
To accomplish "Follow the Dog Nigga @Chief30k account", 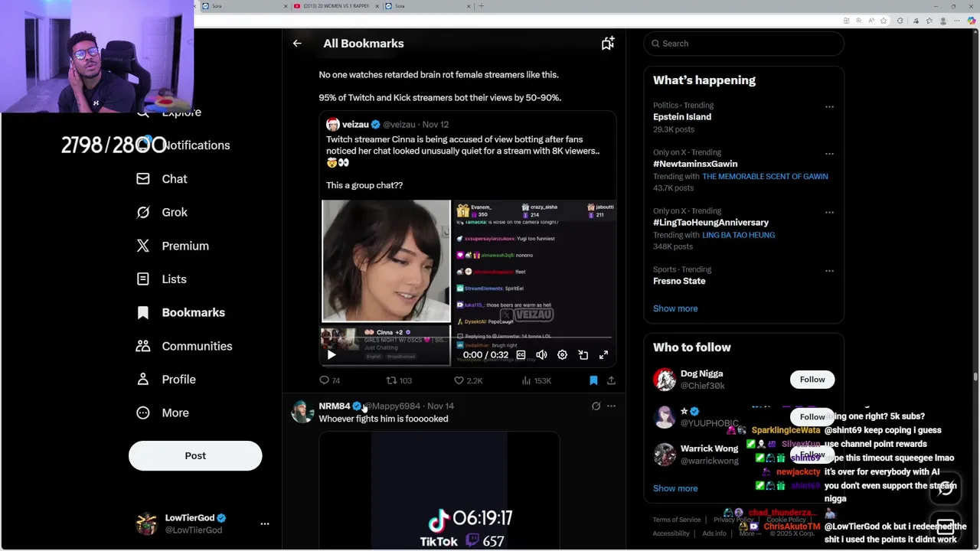I will [x=812, y=380].
